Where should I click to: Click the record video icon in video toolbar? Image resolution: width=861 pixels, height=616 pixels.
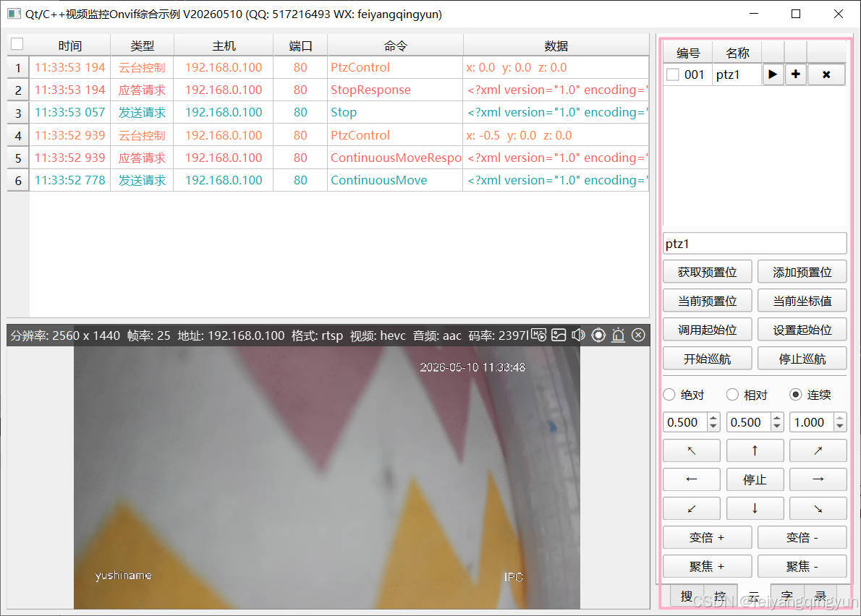coord(539,335)
